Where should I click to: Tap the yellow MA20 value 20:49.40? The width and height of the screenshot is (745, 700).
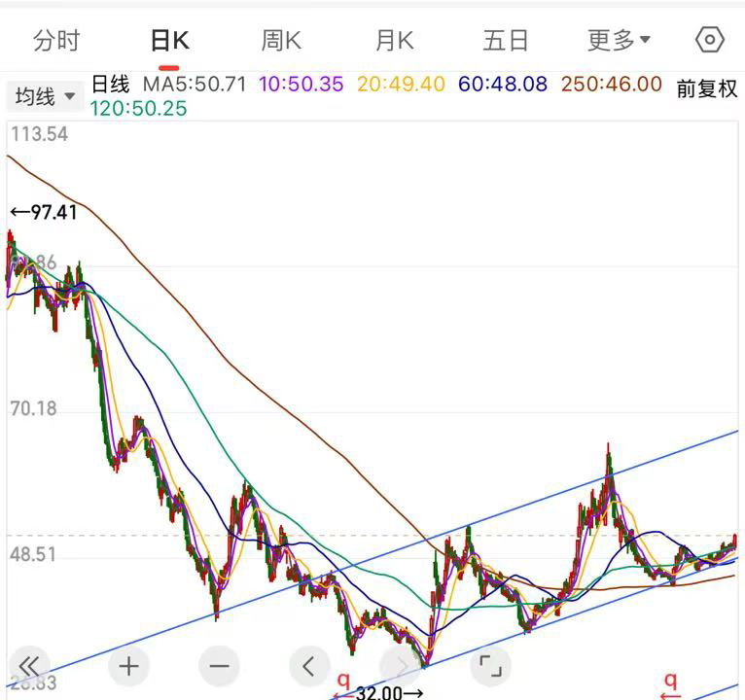tap(401, 85)
